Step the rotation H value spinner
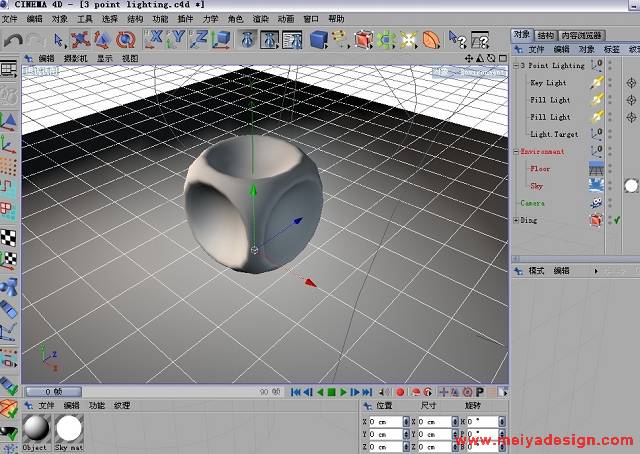The height and width of the screenshot is (454, 640). [x=502, y=421]
